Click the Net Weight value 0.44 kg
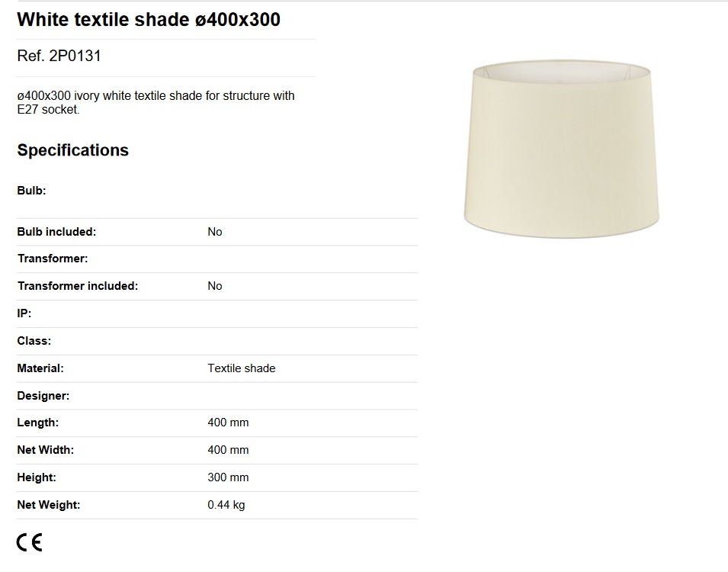The height and width of the screenshot is (572, 728). coord(226,505)
